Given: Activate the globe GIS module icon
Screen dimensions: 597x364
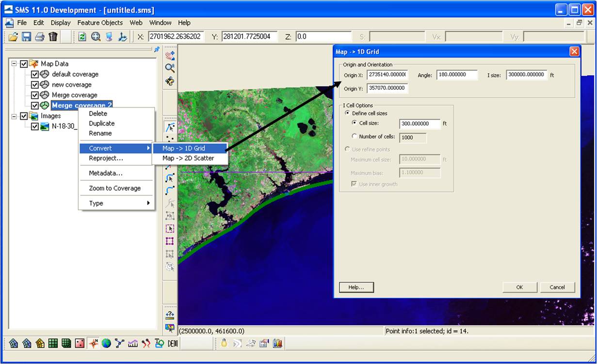Looking at the screenshot, I should (106, 343).
